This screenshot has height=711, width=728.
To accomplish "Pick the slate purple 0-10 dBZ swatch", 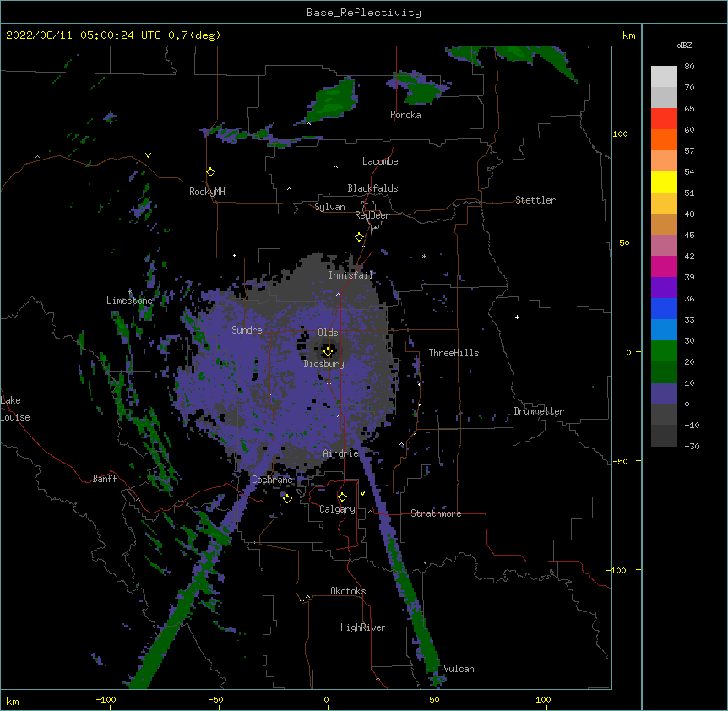I will click(664, 393).
